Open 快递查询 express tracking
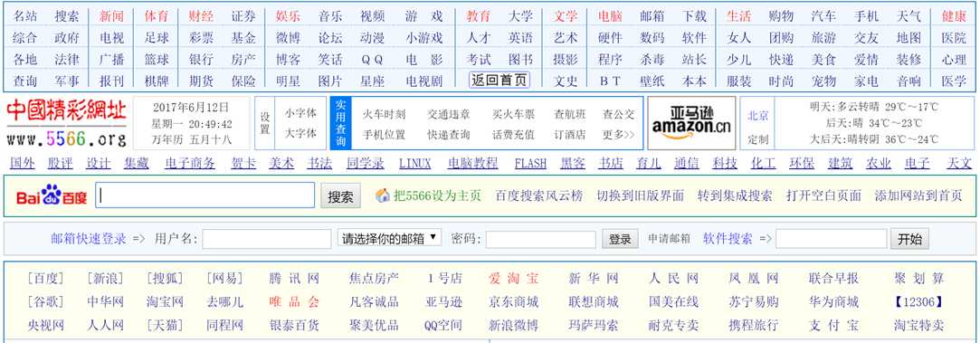 tap(449, 134)
